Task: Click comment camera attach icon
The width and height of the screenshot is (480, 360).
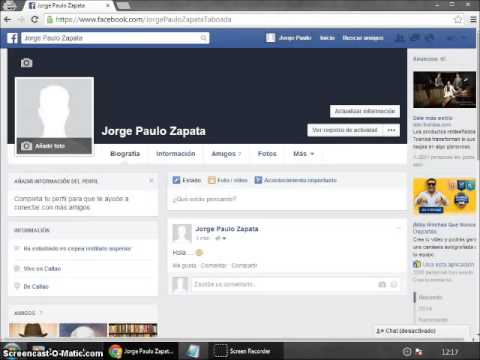Action: pos(382,284)
